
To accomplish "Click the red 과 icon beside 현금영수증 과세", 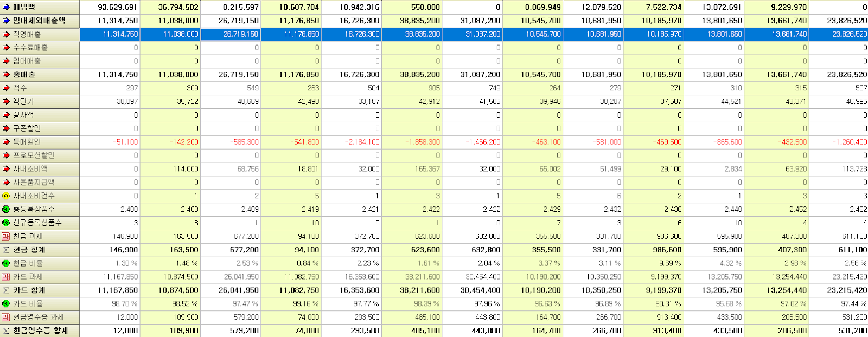I will click(x=6, y=317).
